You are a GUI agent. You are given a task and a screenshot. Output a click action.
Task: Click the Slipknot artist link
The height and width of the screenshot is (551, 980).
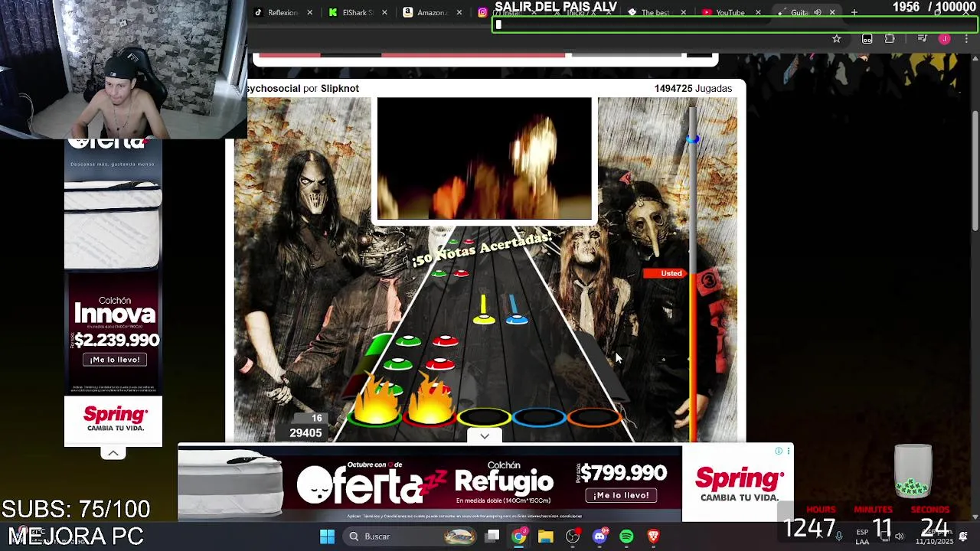340,89
